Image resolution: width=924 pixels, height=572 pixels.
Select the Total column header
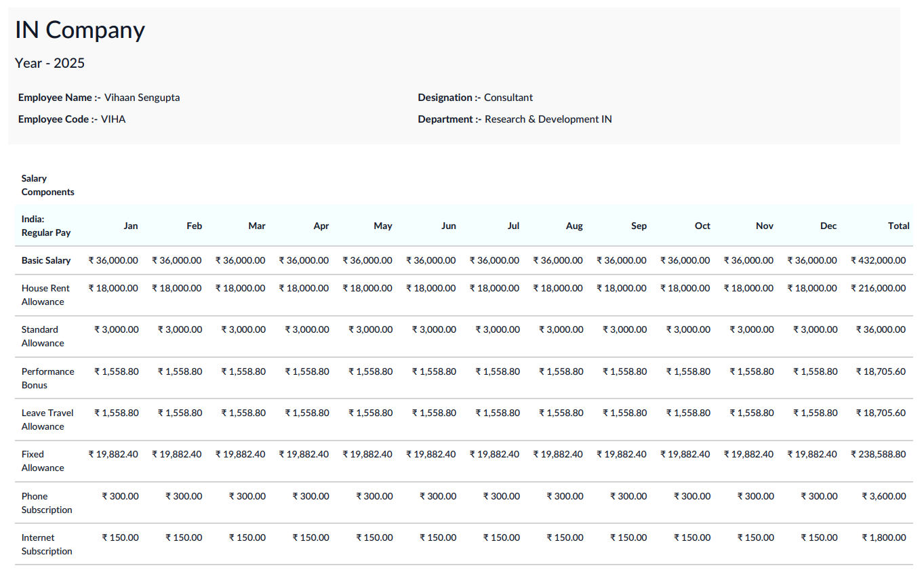[x=898, y=226]
